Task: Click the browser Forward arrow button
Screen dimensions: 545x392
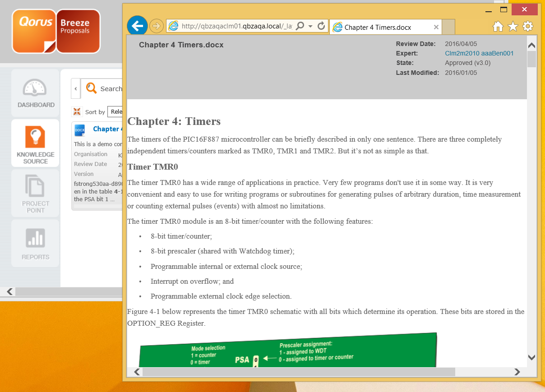Action: click(156, 26)
